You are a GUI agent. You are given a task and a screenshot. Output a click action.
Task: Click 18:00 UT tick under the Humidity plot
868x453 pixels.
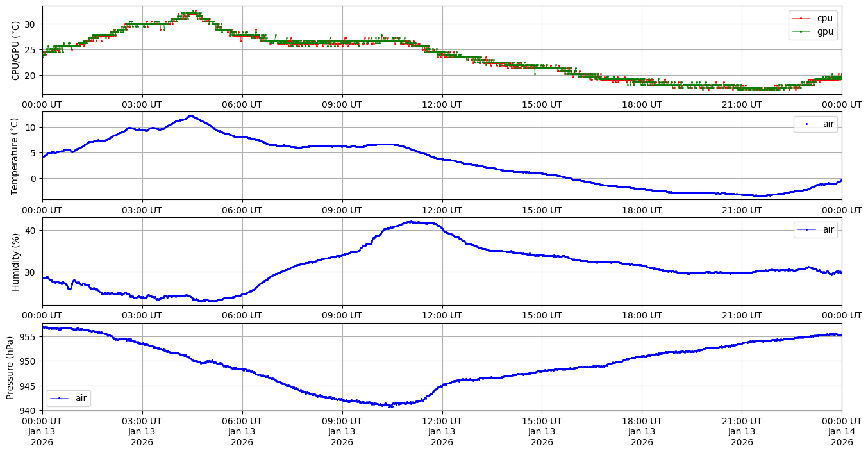click(x=642, y=315)
